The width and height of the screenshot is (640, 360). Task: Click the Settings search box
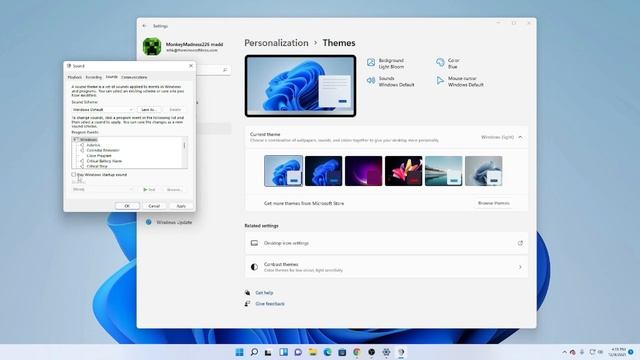[x=213, y=70]
